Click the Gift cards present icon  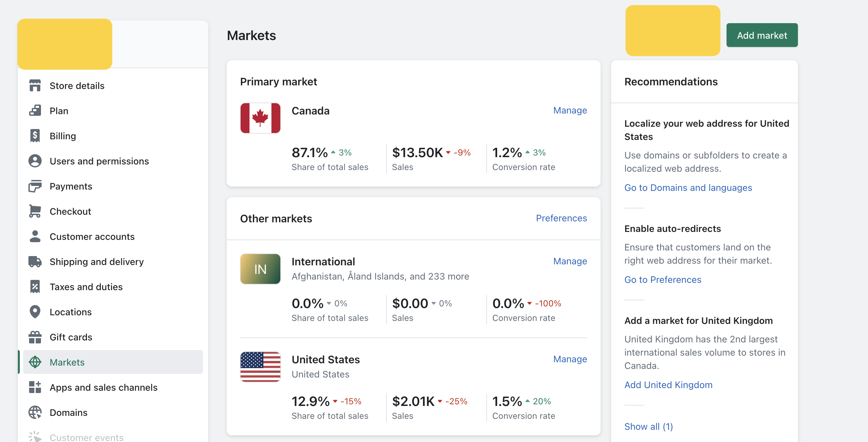35,337
